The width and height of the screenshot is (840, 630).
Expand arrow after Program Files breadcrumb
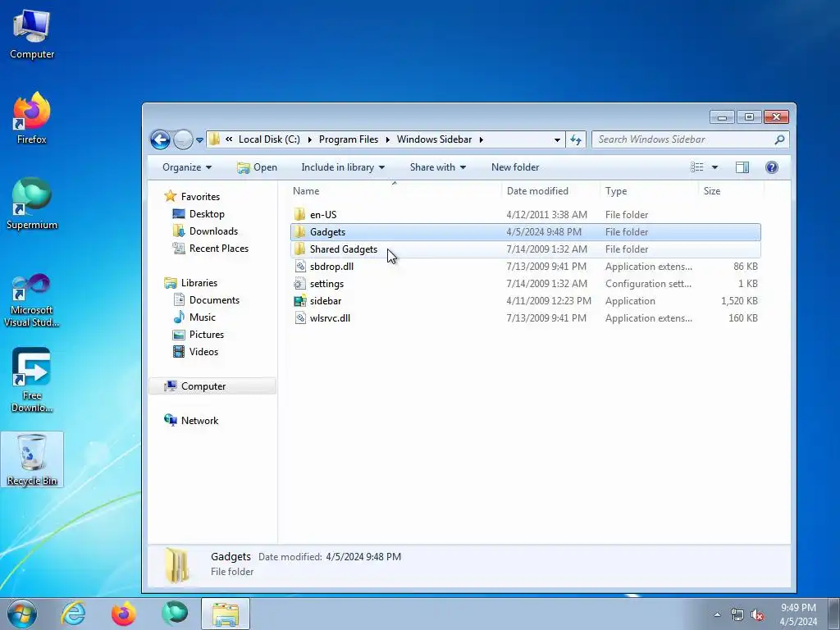point(387,139)
